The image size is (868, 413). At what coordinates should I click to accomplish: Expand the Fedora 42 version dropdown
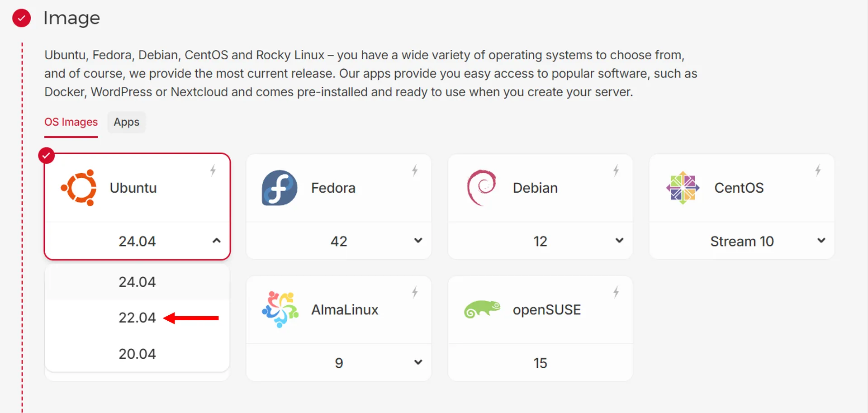(418, 241)
